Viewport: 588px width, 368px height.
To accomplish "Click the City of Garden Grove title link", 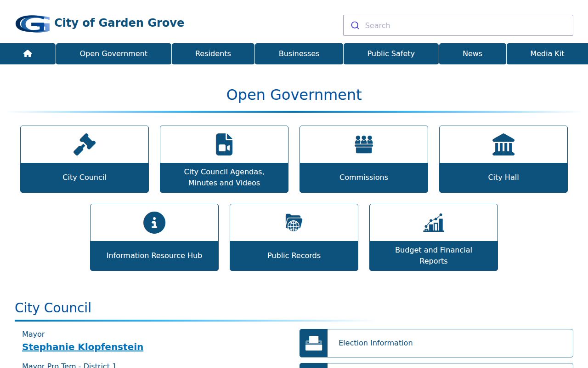I will pos(119,23).
